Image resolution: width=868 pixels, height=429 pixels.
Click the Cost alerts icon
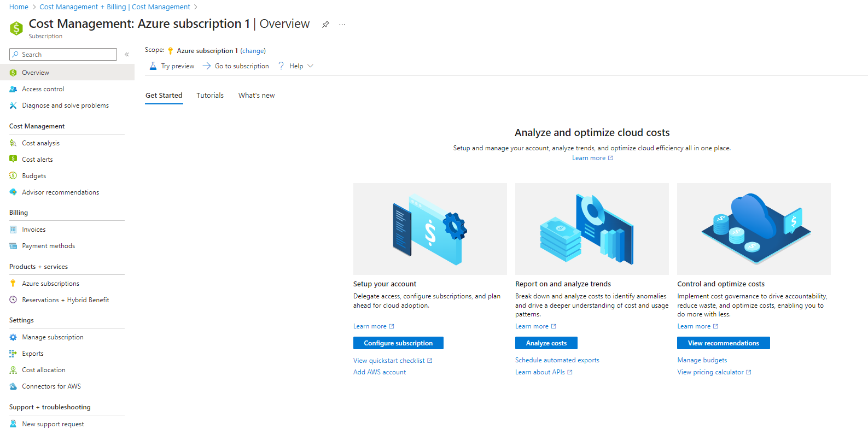13,160
